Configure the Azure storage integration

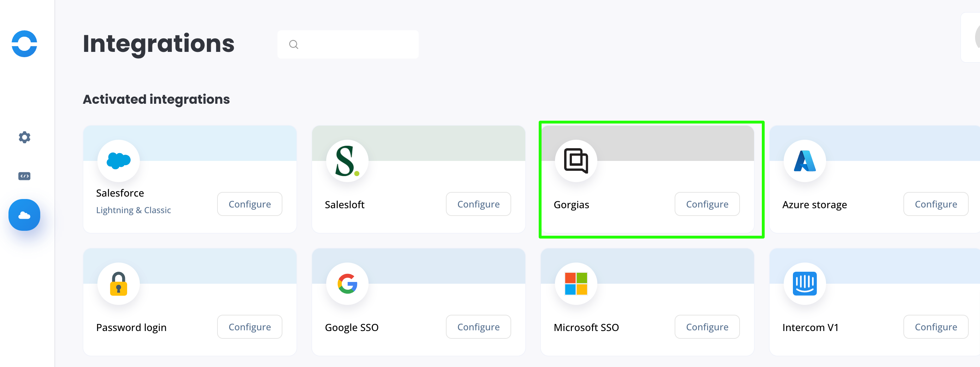936,204
